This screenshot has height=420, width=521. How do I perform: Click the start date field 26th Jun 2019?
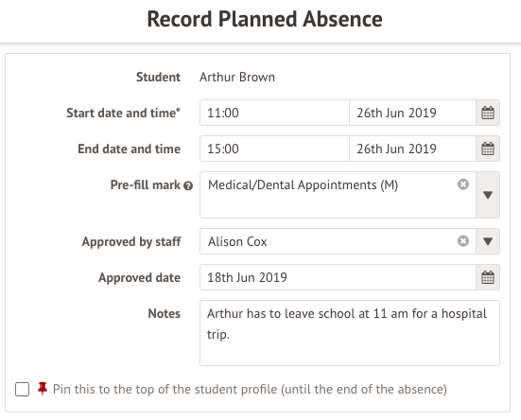point(412,113)
